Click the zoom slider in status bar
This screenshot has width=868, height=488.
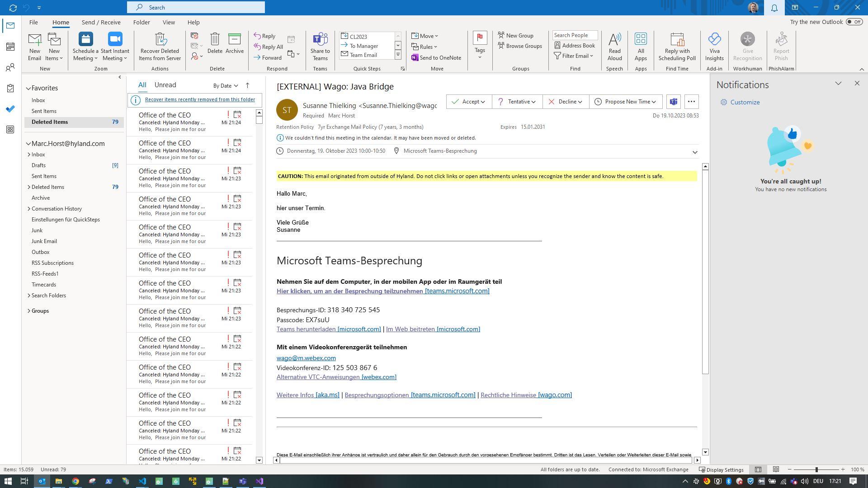pyautogui.click(x=816, y=469)
